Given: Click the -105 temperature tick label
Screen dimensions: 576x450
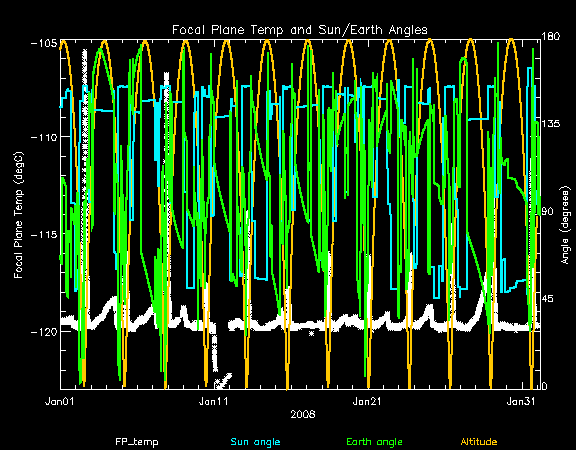Looking at the screenshot, I should coord(44,43).
